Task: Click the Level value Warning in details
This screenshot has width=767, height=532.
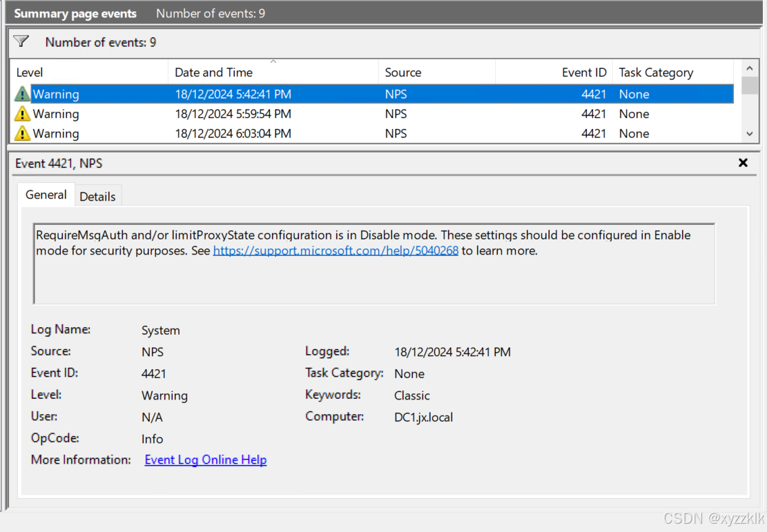Action: coord(164,395)
